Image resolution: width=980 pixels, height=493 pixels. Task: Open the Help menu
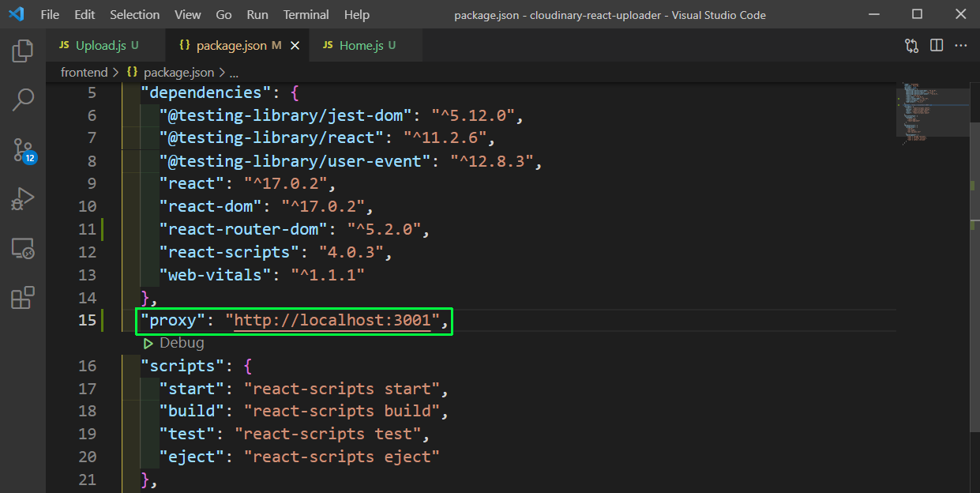[357, 14]
